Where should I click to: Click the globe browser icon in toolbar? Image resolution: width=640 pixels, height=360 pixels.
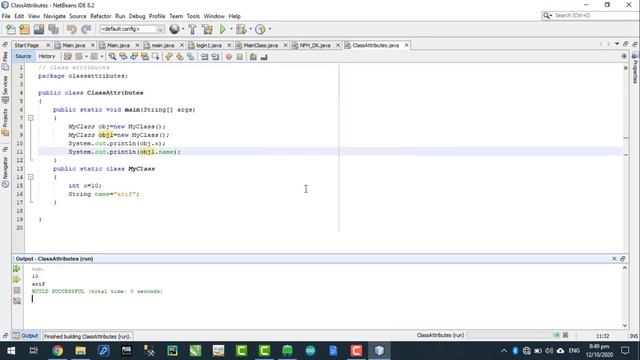[x=174, y=29]
